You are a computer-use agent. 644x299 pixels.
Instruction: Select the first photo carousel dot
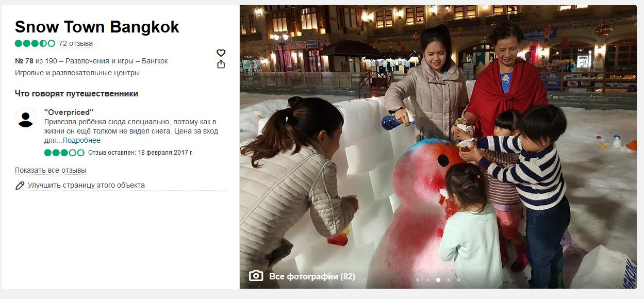[418, 280]
